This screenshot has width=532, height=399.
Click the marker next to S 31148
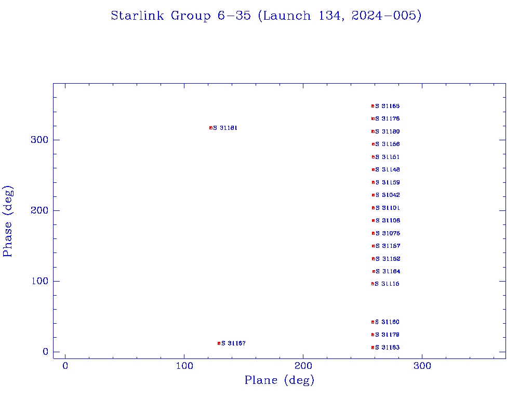coord(373,170)
